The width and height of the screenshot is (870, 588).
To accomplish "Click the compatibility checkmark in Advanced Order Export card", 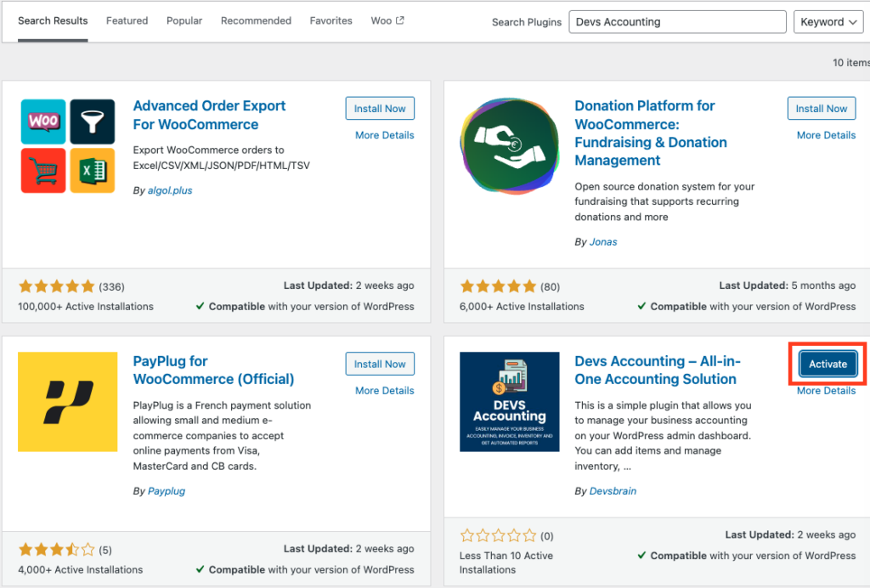I will (x=201, y=306).
